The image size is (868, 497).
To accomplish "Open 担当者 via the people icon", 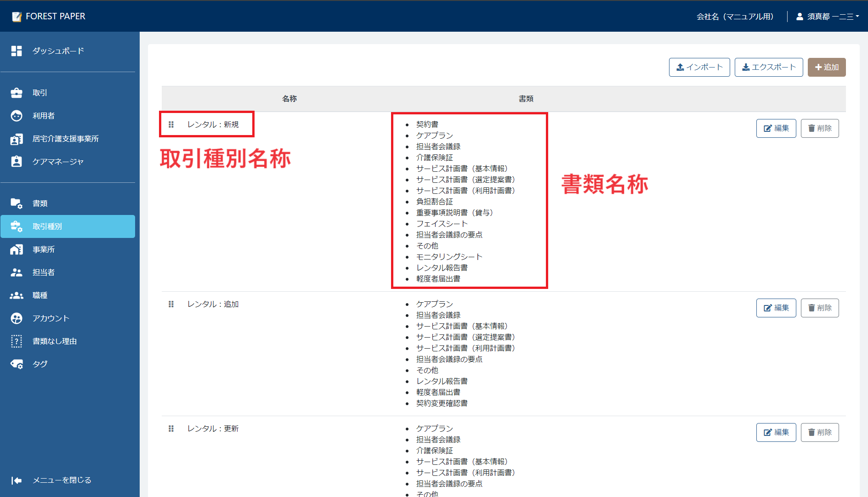I will click(x=17, y=272).
